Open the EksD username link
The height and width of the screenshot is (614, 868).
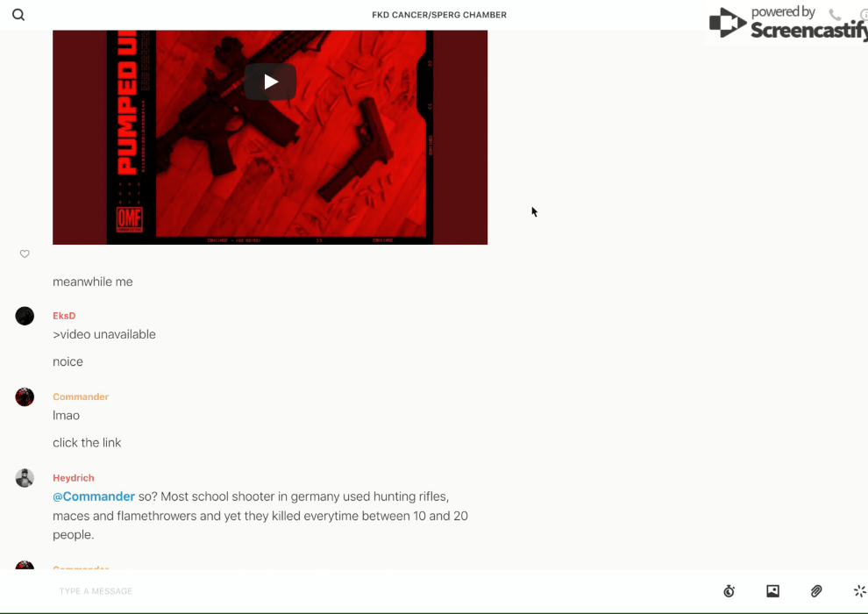click(x=64, y=316)
